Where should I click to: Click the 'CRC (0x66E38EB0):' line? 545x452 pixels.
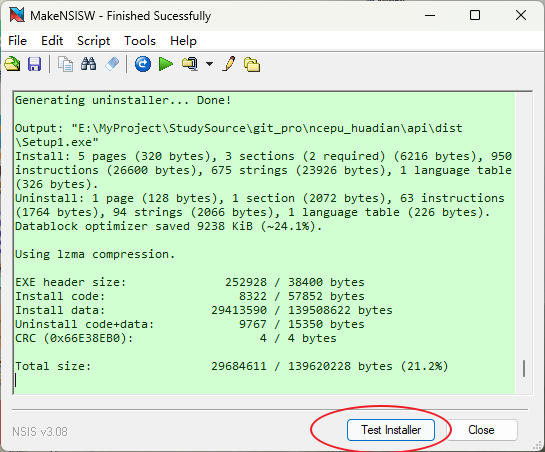[x=176, y=338]
